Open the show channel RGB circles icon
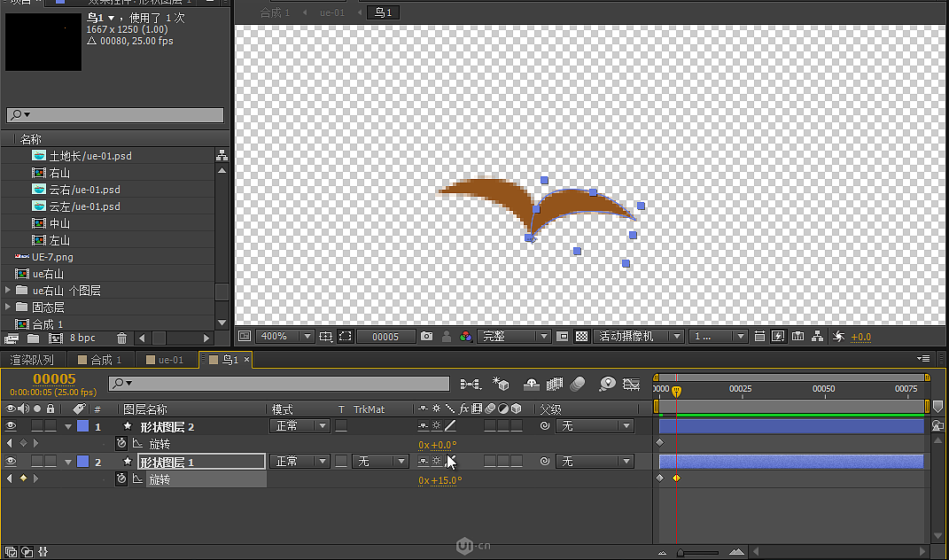This screenshot has height=560, width=949. tap(465, 337)
